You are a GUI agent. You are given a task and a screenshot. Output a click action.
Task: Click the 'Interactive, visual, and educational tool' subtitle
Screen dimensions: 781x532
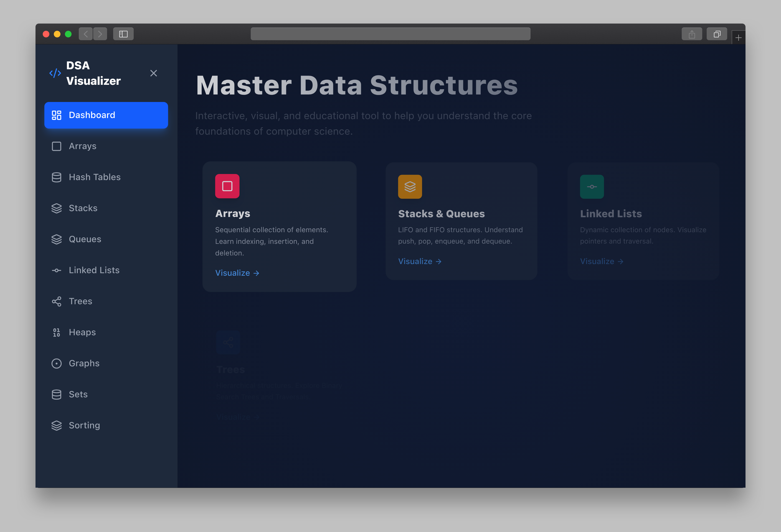pyautogui.click(x=364, y=124)
